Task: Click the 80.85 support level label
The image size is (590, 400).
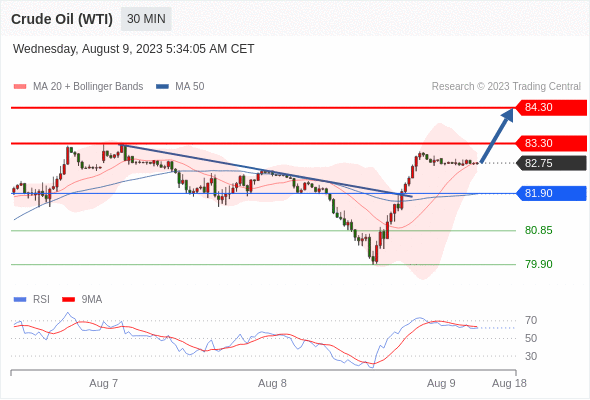Action: 538,230
